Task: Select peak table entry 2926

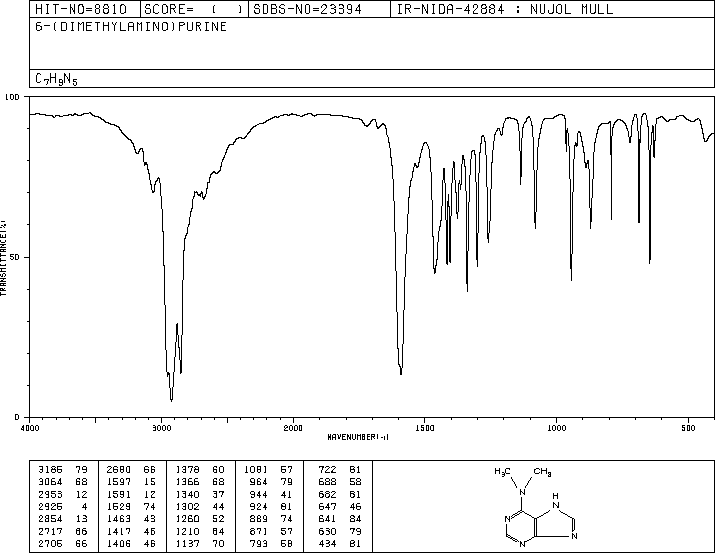Action: click(x=63, y=506)
